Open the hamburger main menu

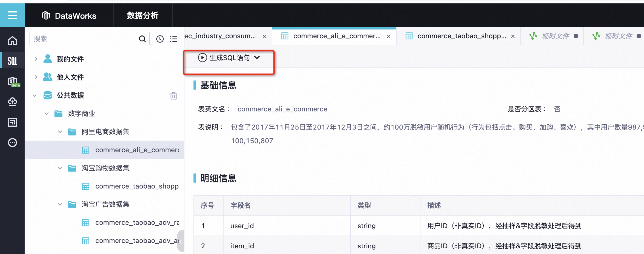12,15
